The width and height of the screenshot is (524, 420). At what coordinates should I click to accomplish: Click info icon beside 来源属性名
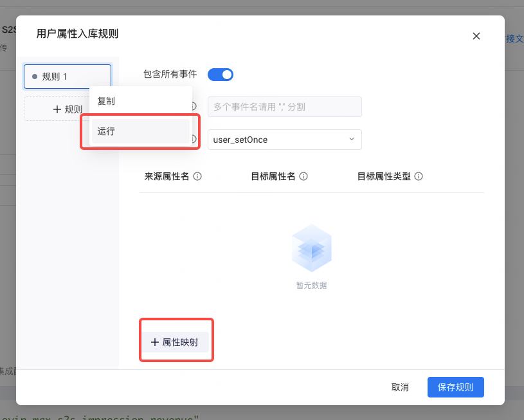198,176
